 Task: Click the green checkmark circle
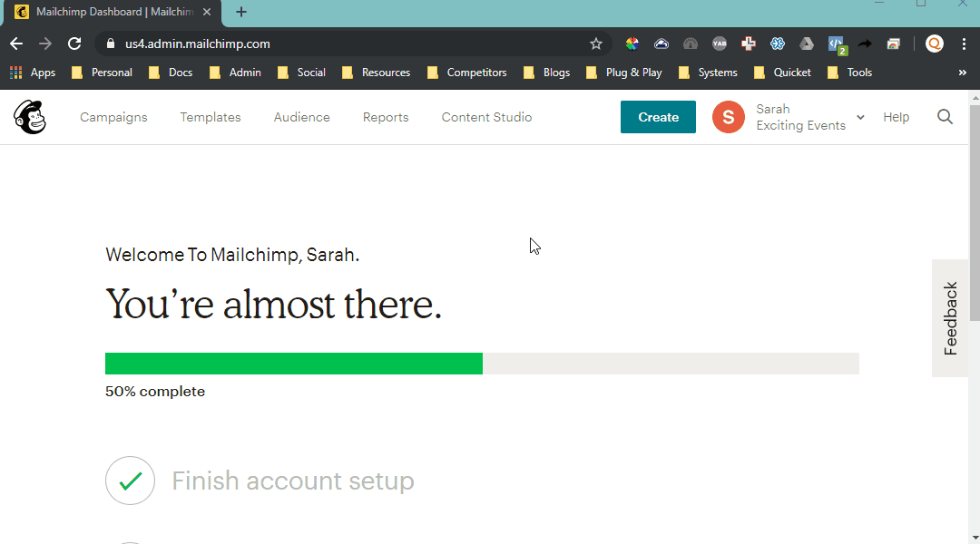130,481
